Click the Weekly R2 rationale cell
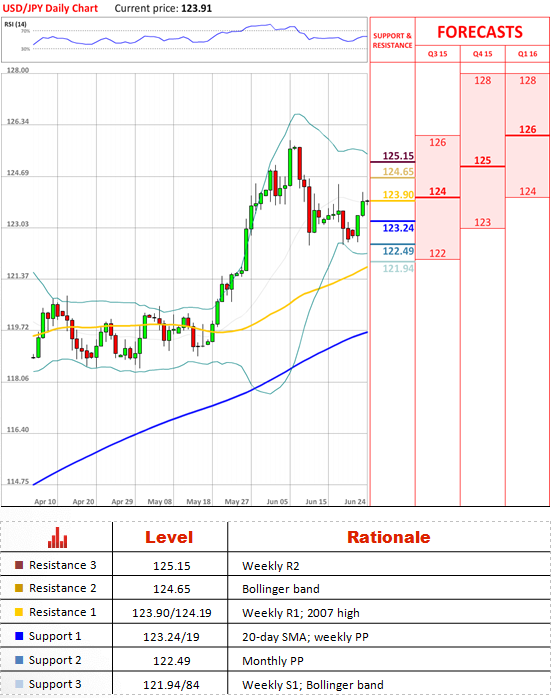Screen dimensions: 554x698 point(271,566)
